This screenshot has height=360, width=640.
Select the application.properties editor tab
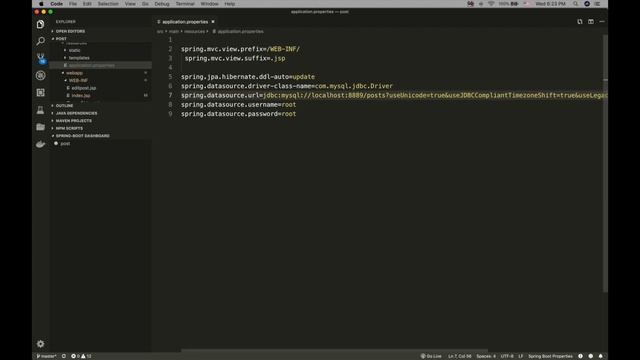click(x=185, y=22)
